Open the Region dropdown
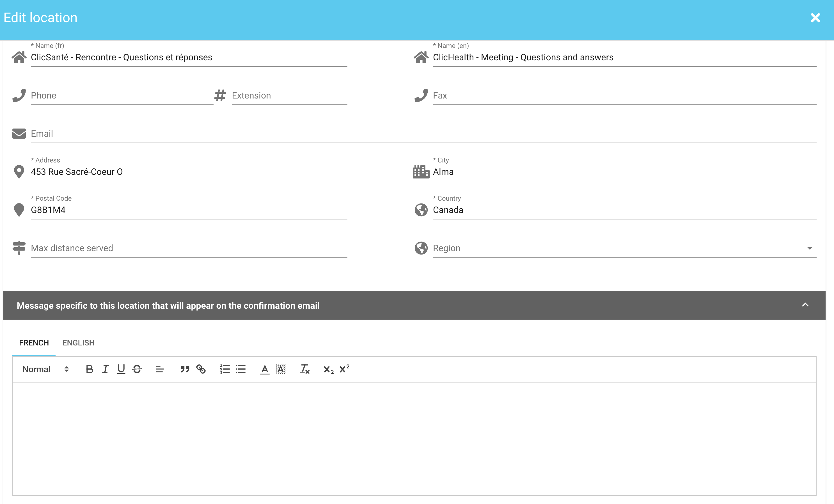Image resolution: width=834 pixels, height=504 pixels. coord(624,248)
